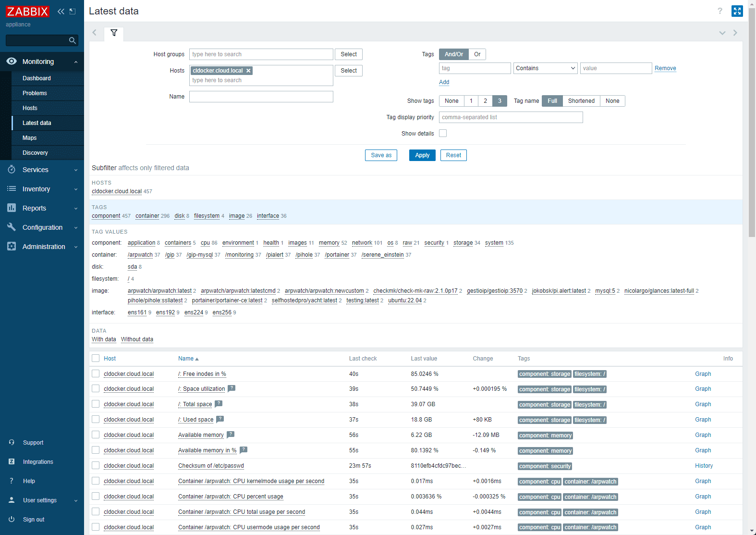This screenshot has height=535, width=756.
Task: Click the Sign out power icon
Action: click(x=12, y=519)
